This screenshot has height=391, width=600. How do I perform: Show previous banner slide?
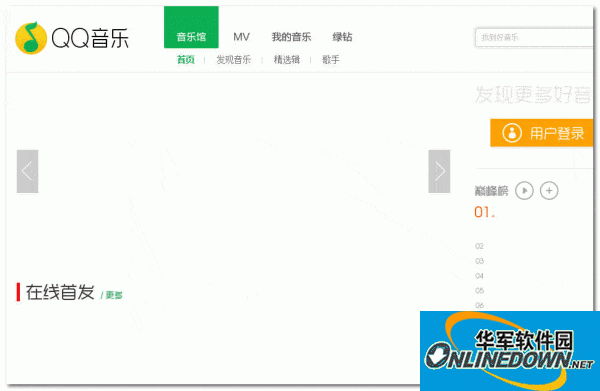tap(28, 171)
